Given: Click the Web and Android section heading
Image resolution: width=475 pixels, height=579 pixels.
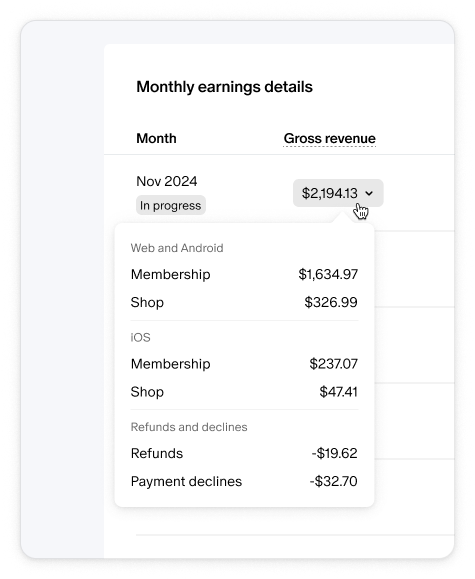Looking at the screenshot, I should [177, 248].
